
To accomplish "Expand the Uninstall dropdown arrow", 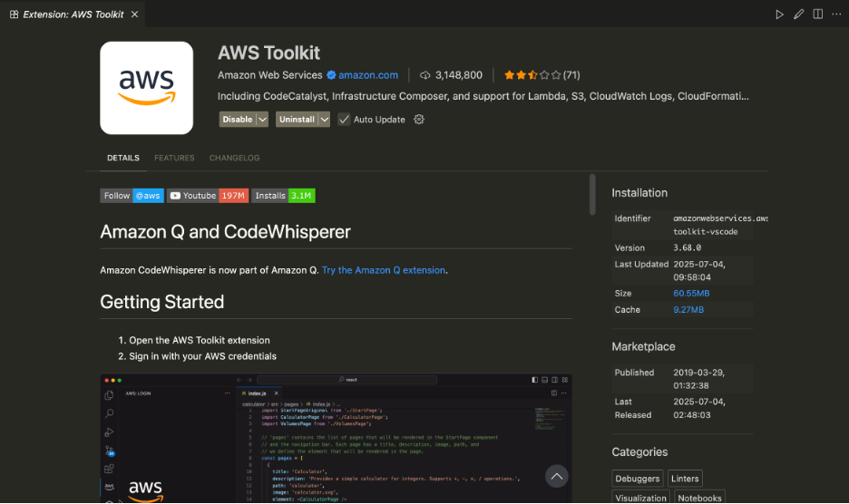I will pos(324,120).
